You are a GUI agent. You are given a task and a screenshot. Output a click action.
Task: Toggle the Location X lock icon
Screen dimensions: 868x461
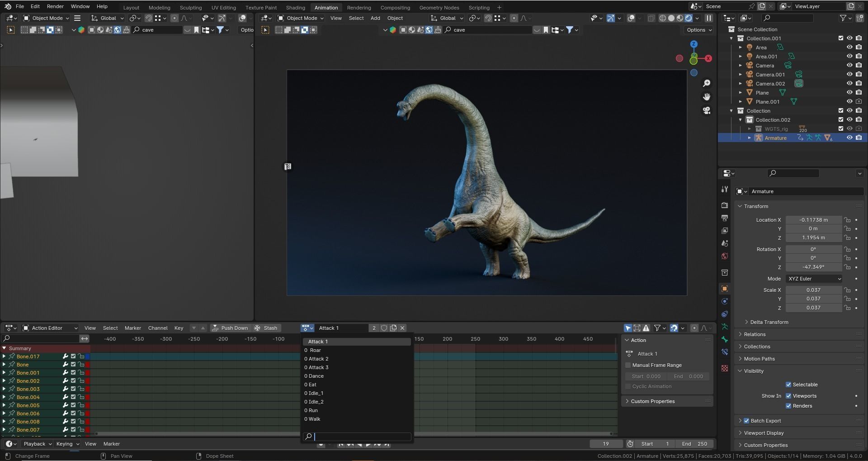(847, 220)
